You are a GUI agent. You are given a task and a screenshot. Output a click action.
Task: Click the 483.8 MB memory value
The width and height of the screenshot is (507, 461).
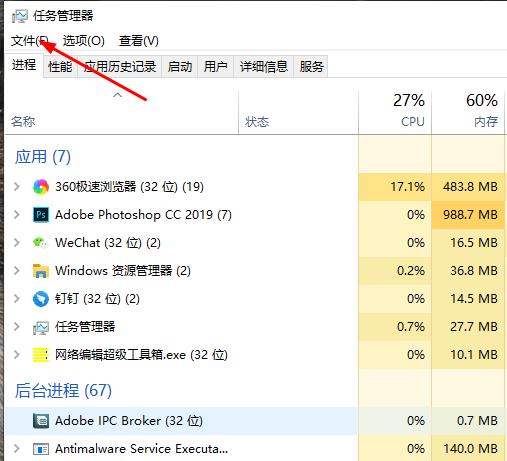tap(470, 187)
